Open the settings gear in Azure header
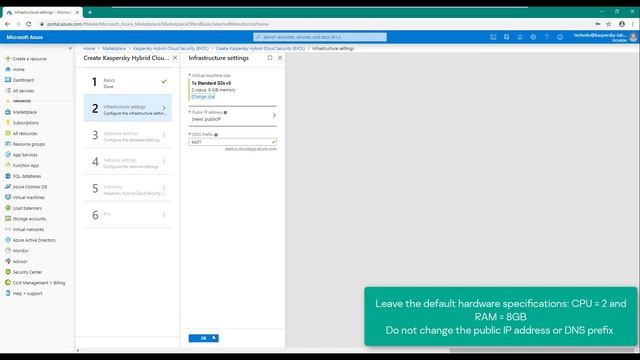The image size is (640, 360). [533, 37]
